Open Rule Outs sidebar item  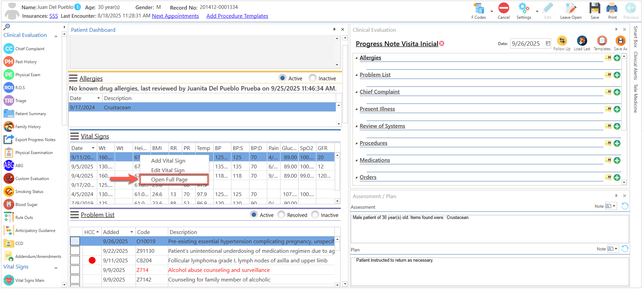(x=18, y=218)
